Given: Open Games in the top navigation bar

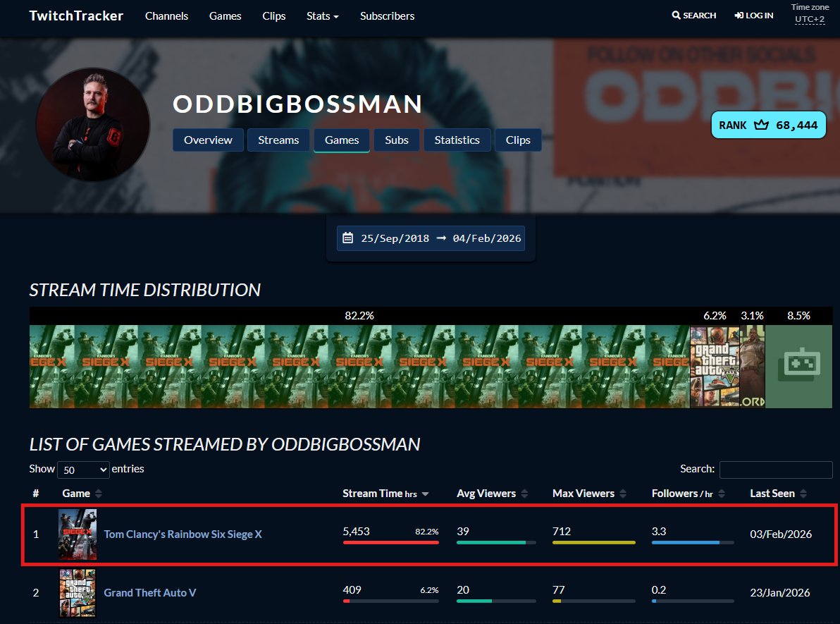Looking at the screenshot, I should coord(225,16).
